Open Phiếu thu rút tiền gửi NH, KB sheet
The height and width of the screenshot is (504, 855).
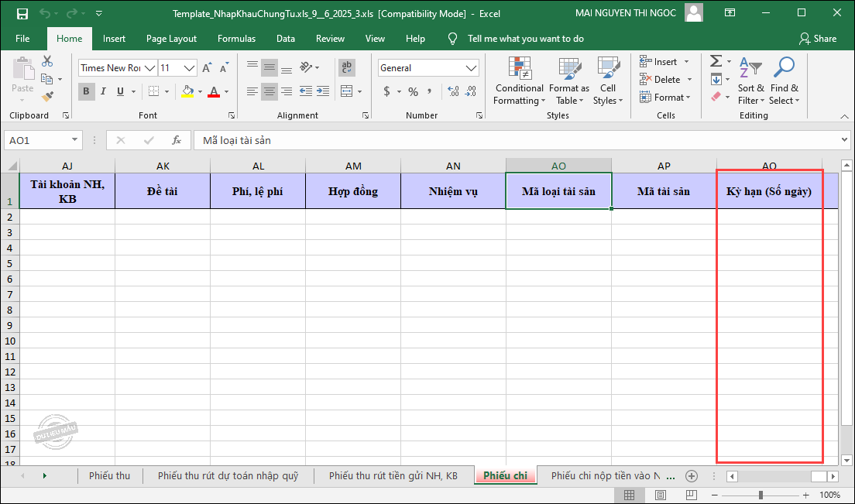[x=393, y=475]
